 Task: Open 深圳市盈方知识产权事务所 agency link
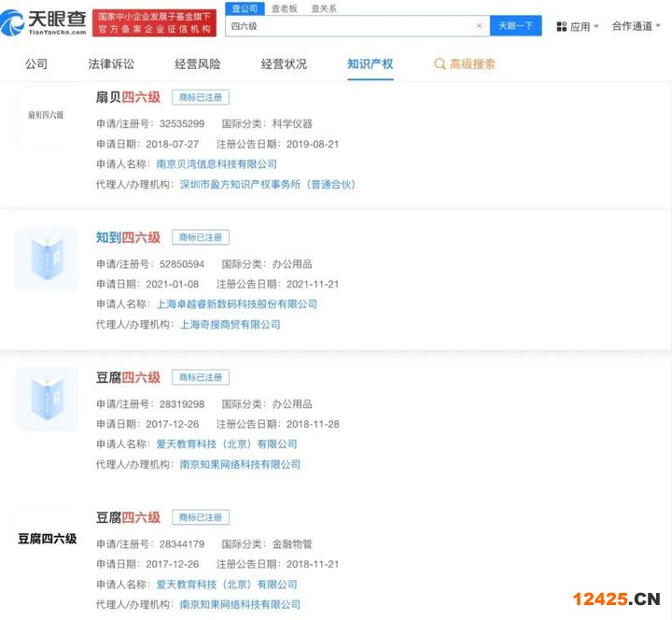click(x=267, y=185)
